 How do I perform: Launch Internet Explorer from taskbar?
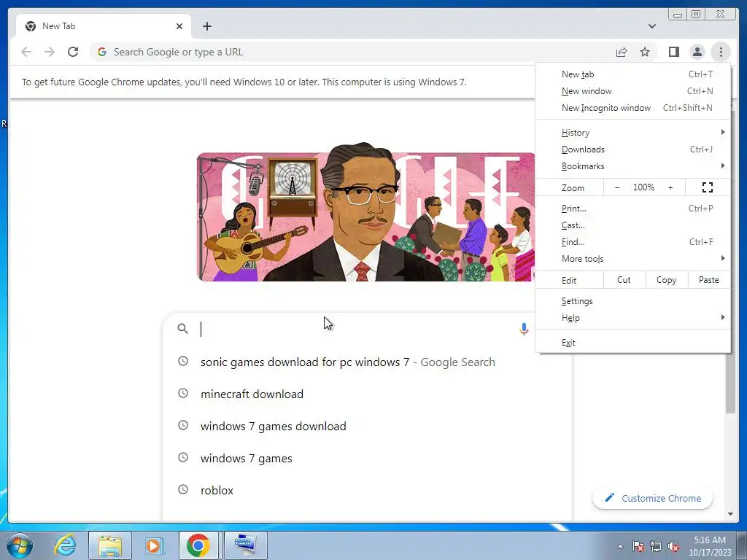point(65,545)
